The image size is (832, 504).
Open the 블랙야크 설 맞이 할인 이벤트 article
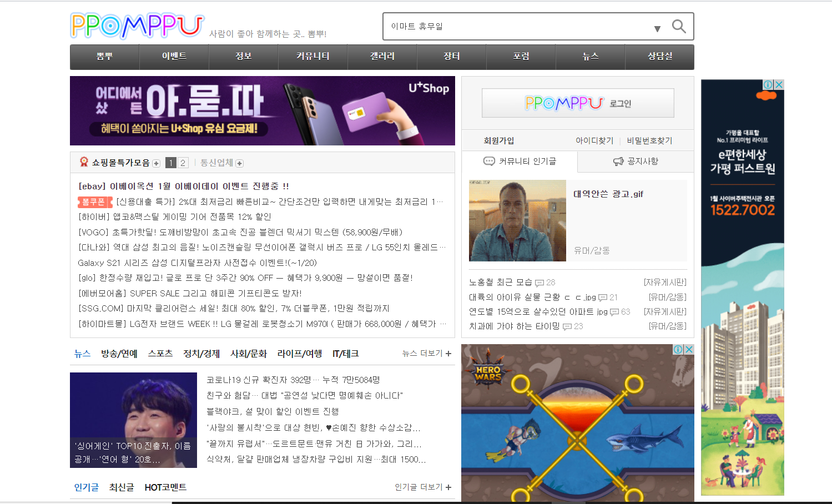click(273, 411)
